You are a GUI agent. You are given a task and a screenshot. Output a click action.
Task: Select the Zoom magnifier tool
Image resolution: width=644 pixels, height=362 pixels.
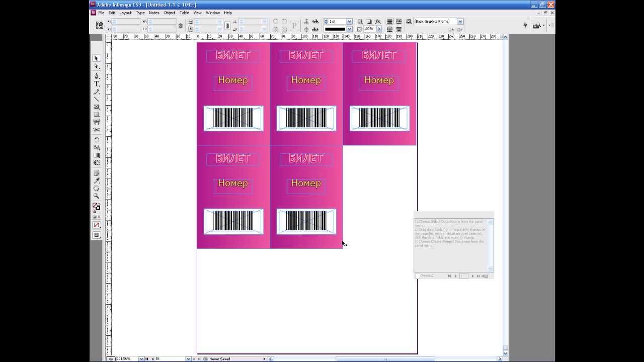pyautogui.click(x=96, y=196)
